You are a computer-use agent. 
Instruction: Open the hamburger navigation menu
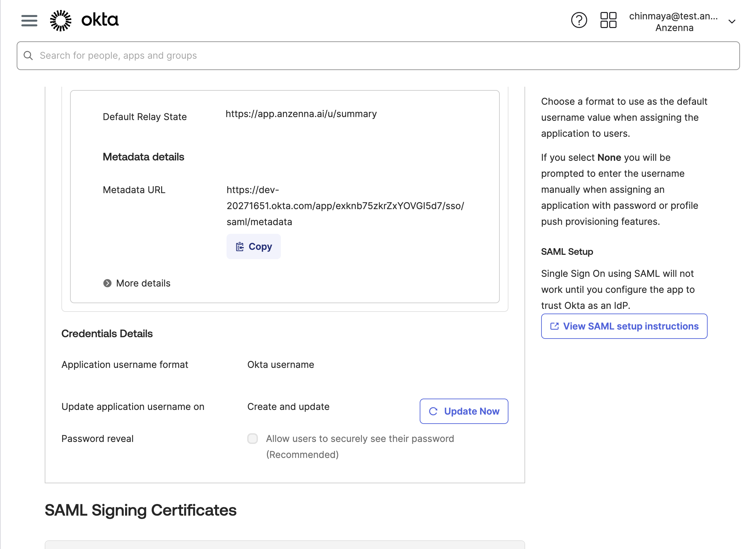click(x=29, y=21)
